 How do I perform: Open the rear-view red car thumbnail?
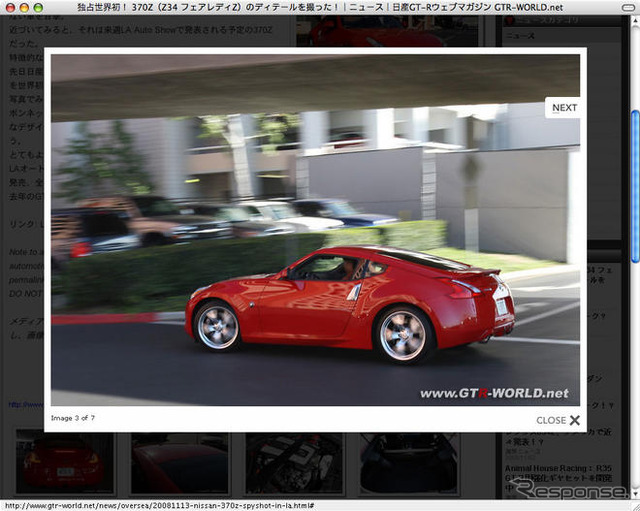click(x=65, y=464)
